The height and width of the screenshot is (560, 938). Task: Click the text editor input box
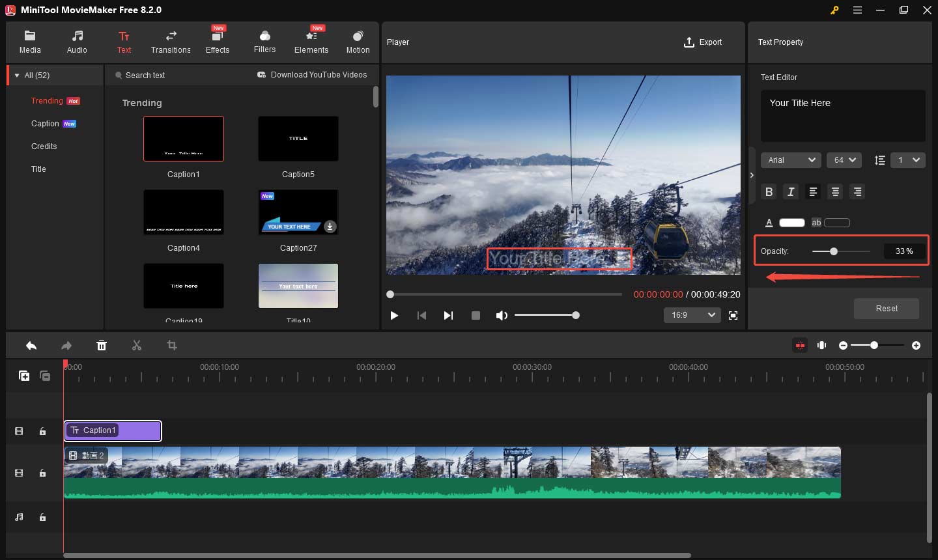tap(843, 116)
